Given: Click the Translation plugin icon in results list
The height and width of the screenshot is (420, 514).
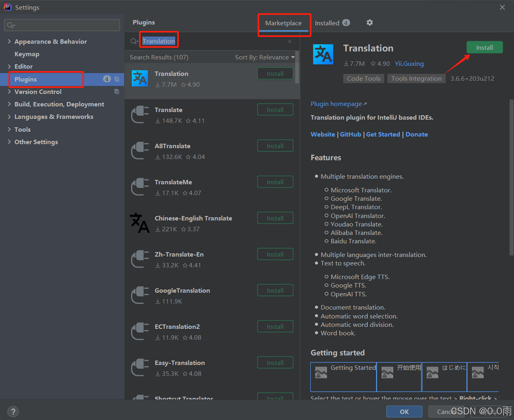Looking at the screenshot, I should 140,79.
